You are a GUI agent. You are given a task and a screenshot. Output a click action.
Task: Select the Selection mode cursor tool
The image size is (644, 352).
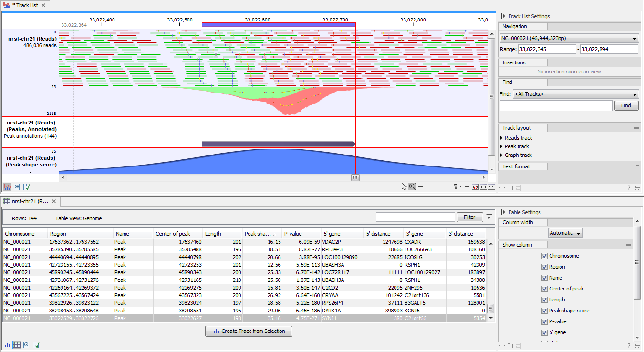click(x=404, y=186)
